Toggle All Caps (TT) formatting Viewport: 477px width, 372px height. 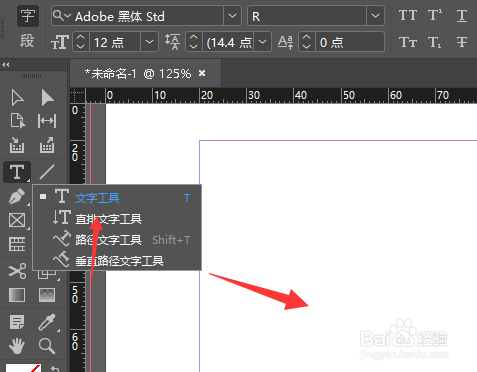[408, 15]
